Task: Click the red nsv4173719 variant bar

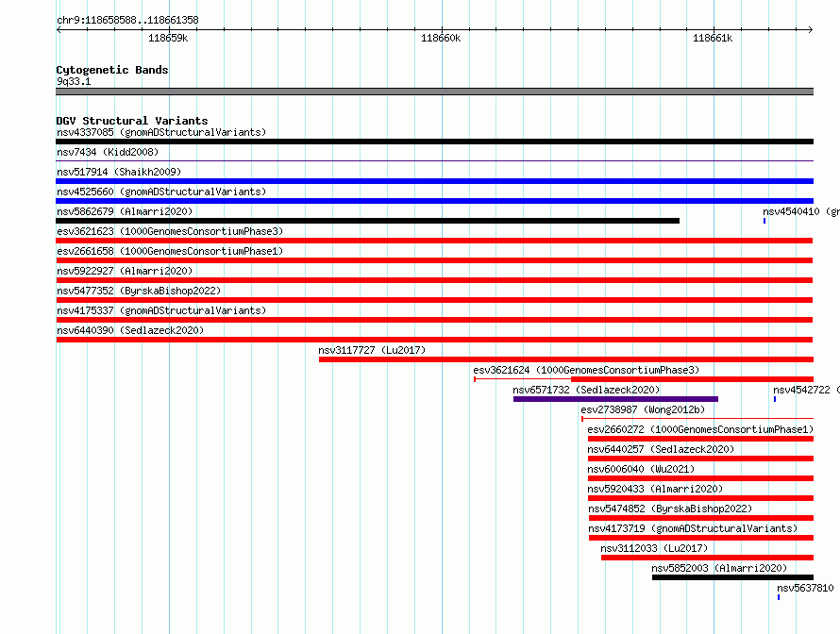Action: point(701,538)
